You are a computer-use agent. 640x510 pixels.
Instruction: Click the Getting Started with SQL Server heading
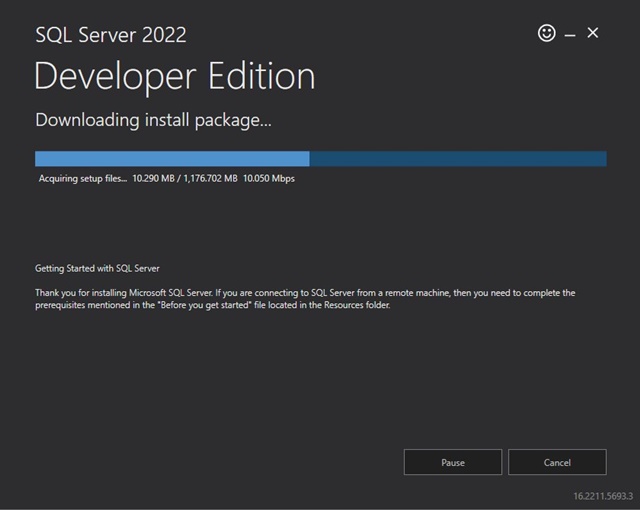tap(97, 268)
